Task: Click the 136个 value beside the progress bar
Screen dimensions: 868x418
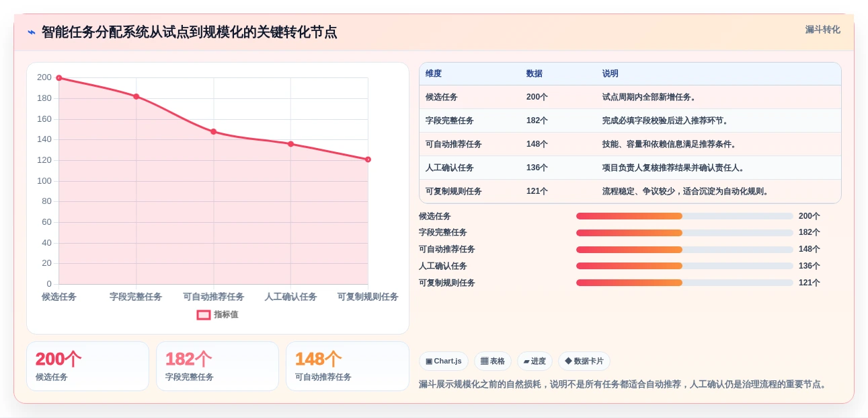Action: (810, 266)
